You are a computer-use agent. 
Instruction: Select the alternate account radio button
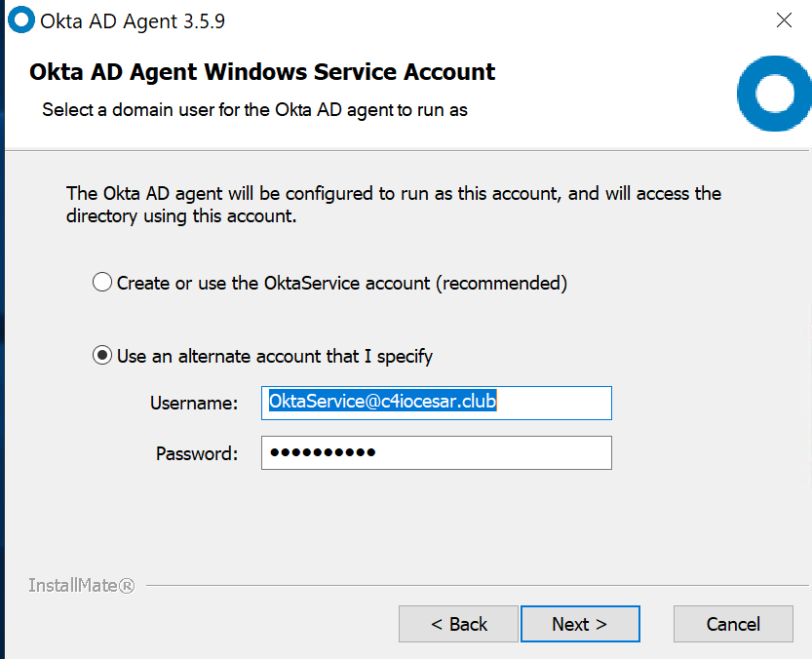coord(102,356)
